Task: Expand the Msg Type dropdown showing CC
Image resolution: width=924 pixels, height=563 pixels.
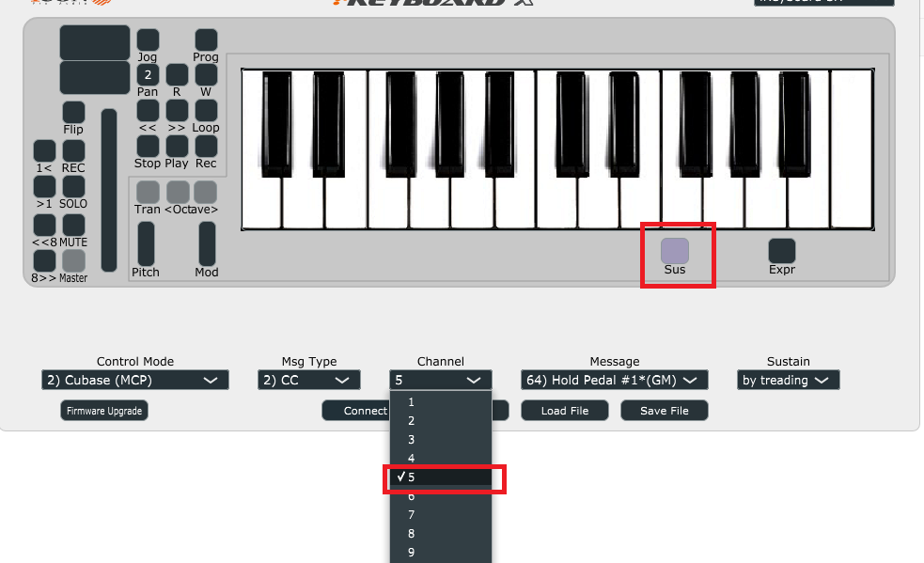Action: (x=309, y=381)
